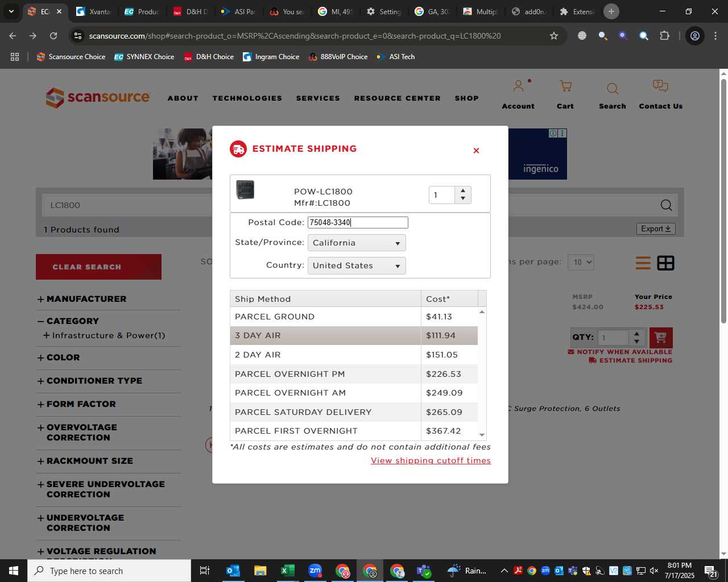This screenshot has height=582, width=728.
Task: Open the Extensions puzzle icon
Action: pos(664,36)
